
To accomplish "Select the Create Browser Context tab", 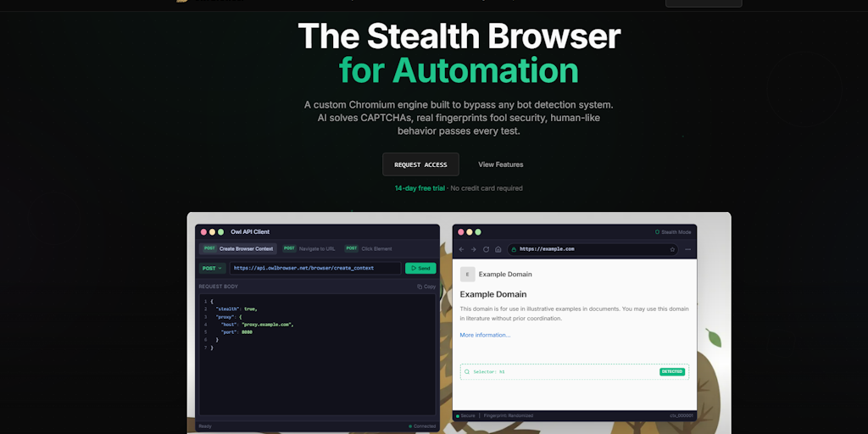I will click(x=237, y=248).
